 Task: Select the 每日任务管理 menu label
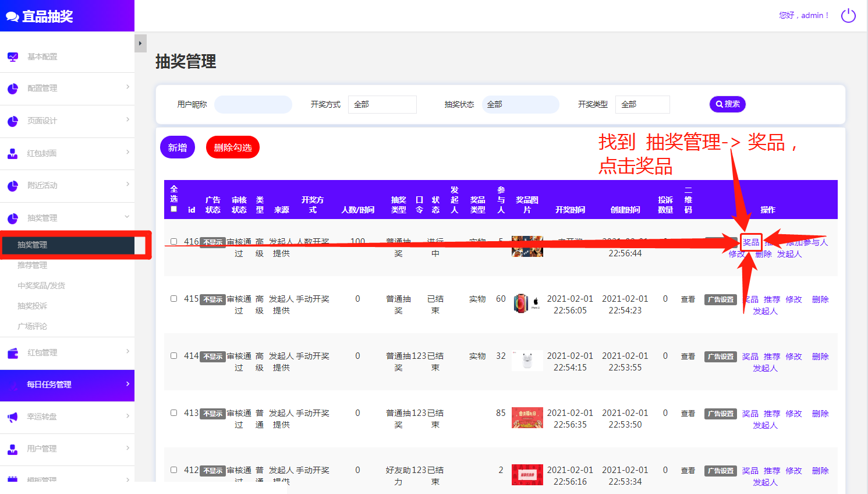(49, 384)
